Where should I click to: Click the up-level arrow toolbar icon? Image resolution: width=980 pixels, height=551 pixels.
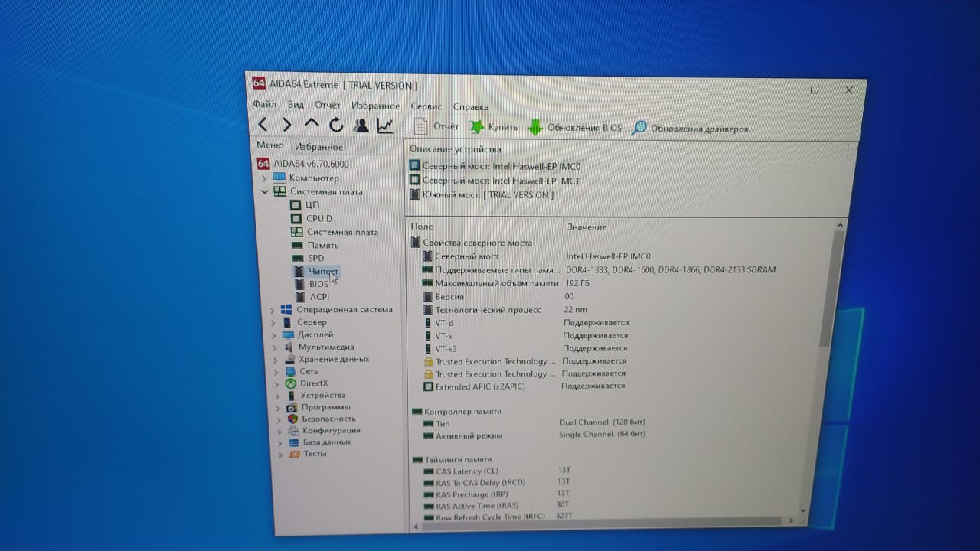pyautogui.click(x=311, y=123)
